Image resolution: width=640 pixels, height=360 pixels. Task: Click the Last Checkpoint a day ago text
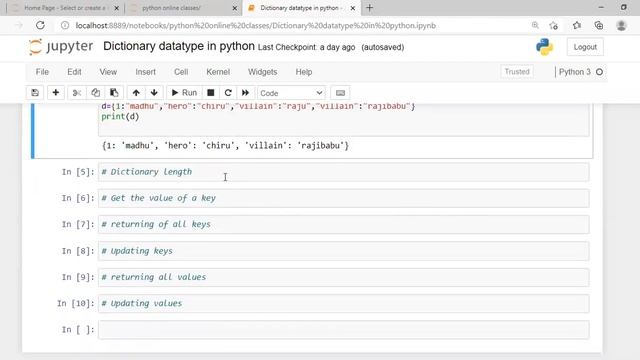(x=306, y=47)
